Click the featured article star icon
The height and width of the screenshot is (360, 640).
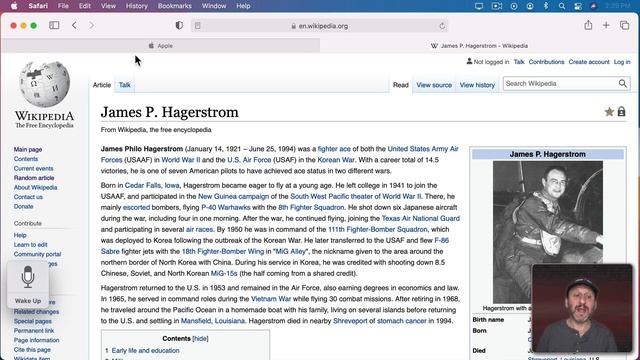[x=609, y=111]
